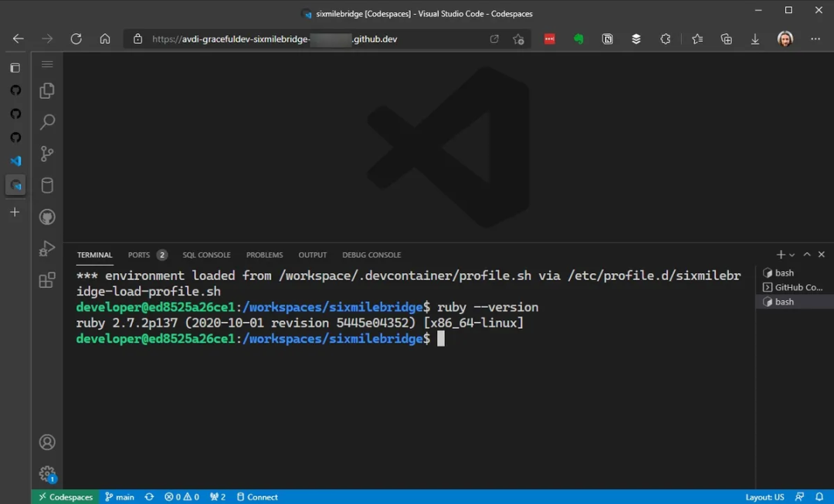Open the browser profile avatar

785,39
